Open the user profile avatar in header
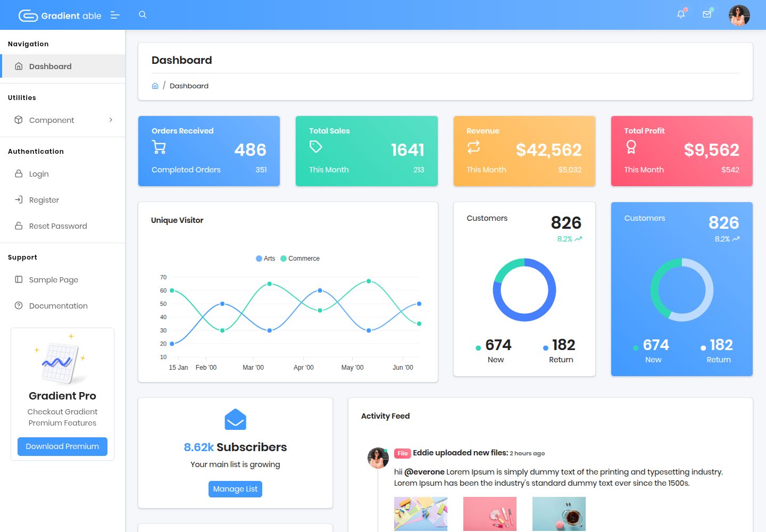Image resolution: width=766 pixels, height=532 pixels. tap(739, 15)
